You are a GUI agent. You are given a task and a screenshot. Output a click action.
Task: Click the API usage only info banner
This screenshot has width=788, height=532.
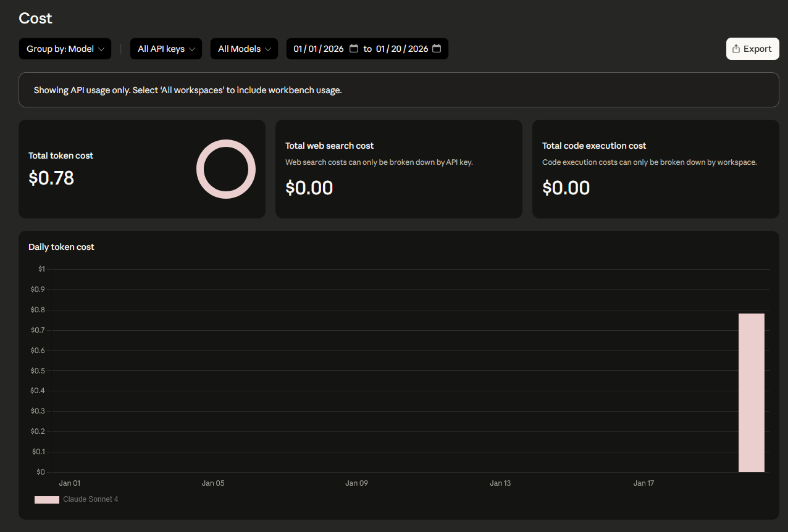(x=398, y=90)
